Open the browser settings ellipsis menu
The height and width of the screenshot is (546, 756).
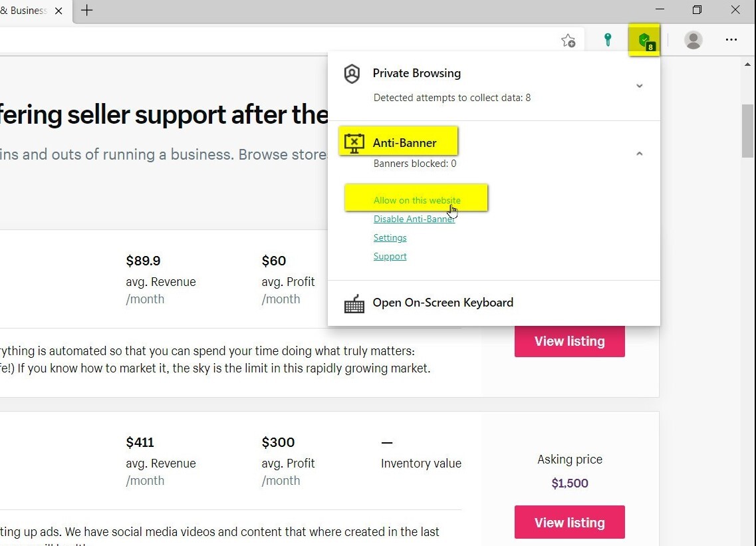(731, 39)
